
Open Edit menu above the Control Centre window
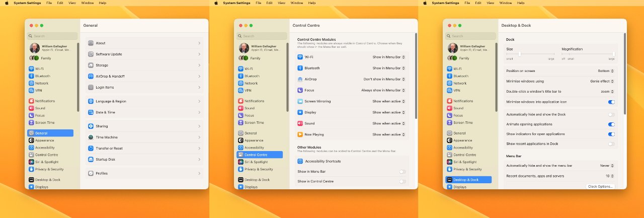tap(270, 3)
